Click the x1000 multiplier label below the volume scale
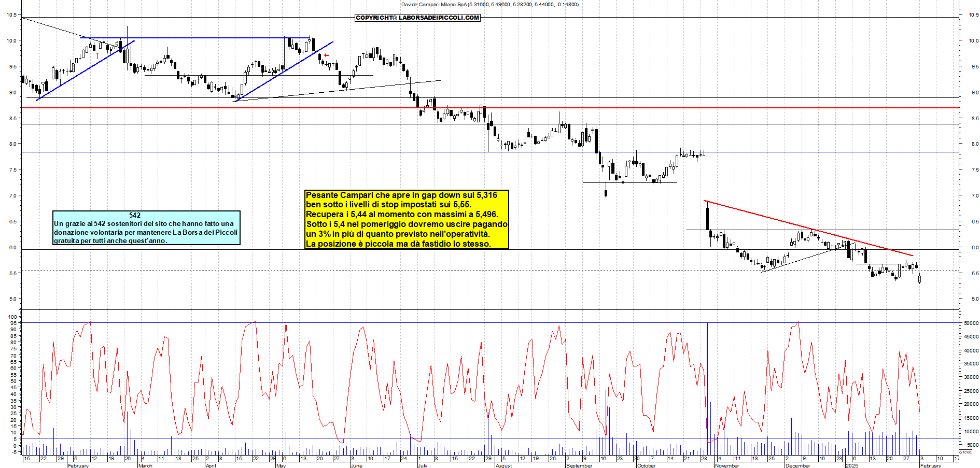Image resolution: width=980 pixels, height=468 pixels. coord(966,452)
